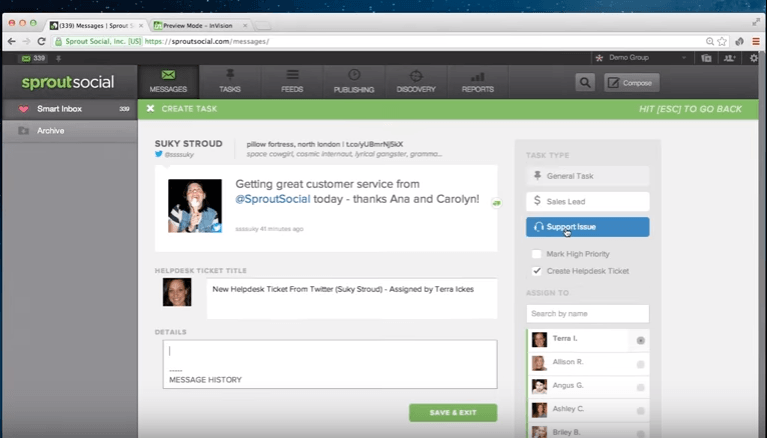This screenshot has height=438, width=767.
Task: Click the assigner avatar beside ticket title
Action: pos(177,292)
